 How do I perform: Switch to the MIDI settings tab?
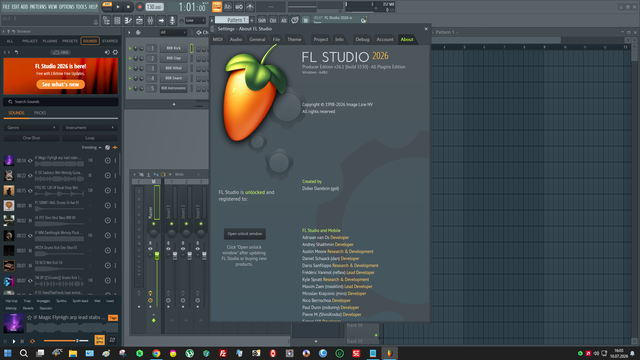(218, 40)
